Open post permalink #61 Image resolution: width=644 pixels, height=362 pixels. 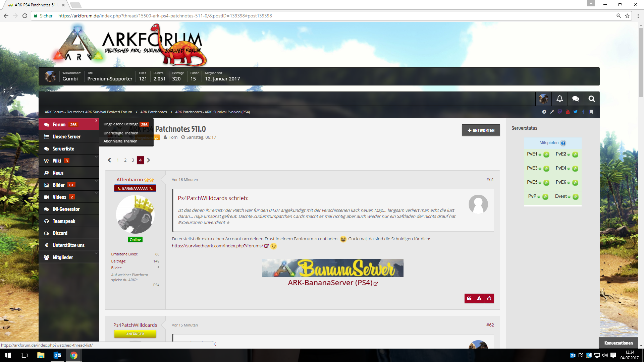[x=490, y=180]
